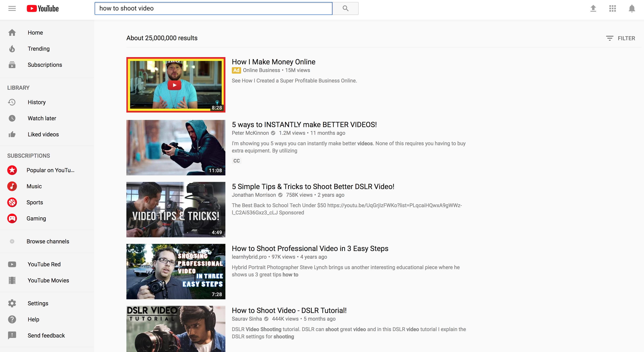
Task: Play the How I Make Money Online thumbnail
Action: tap(176, 85)
